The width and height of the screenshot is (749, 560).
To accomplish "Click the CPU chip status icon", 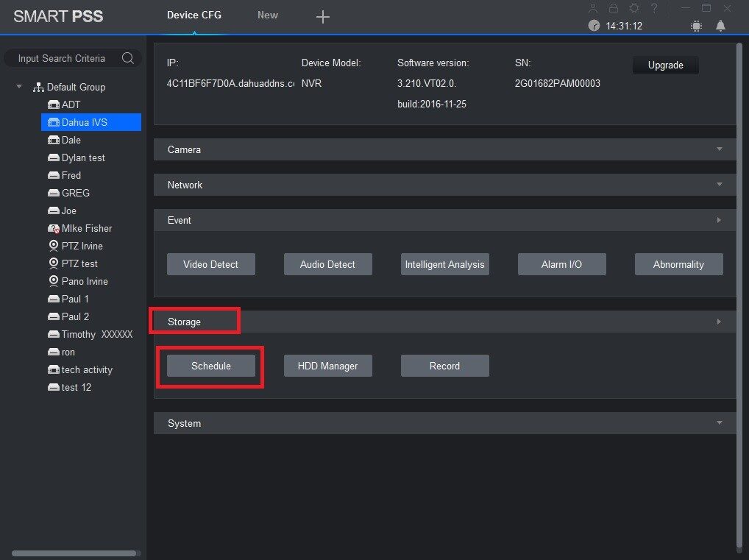I will tap(696, 26).
